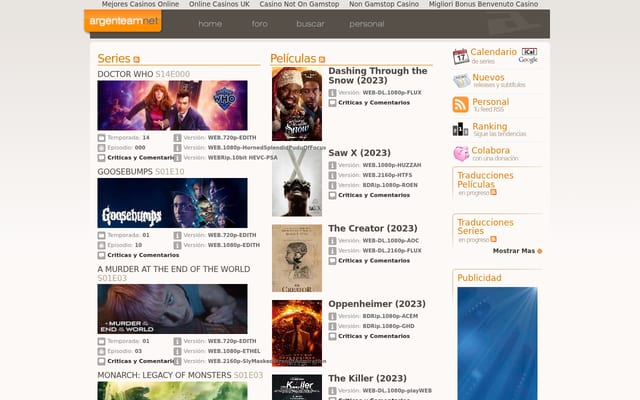The width and height of the screenshot is (640, 400).
Task: Open the Series RSS feed icon
Action: (x=136, y=60)
